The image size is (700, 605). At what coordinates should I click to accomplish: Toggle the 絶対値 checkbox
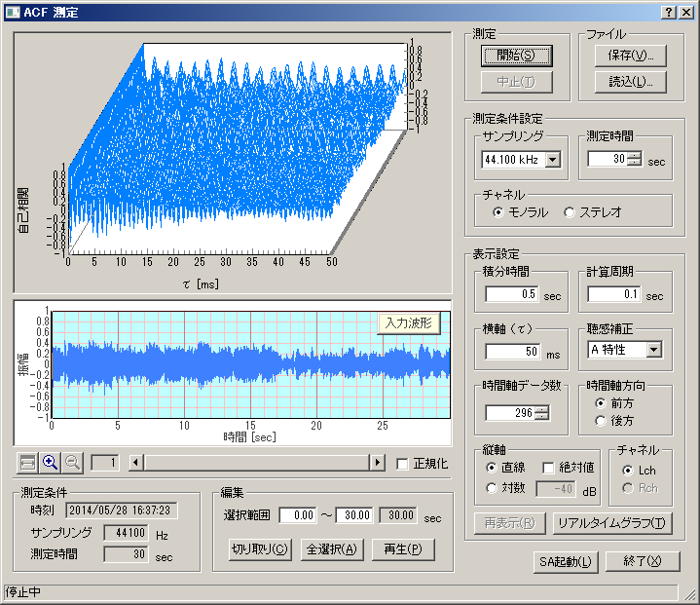pos(548,468)
